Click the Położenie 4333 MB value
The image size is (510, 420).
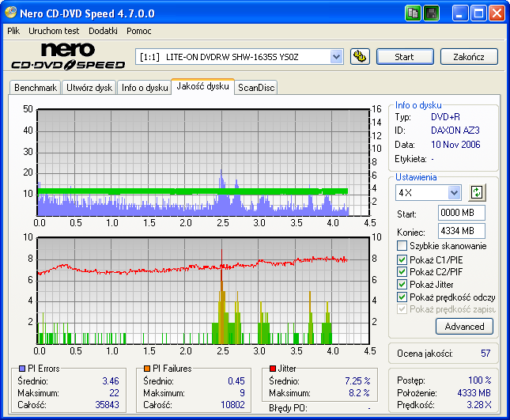474,393
